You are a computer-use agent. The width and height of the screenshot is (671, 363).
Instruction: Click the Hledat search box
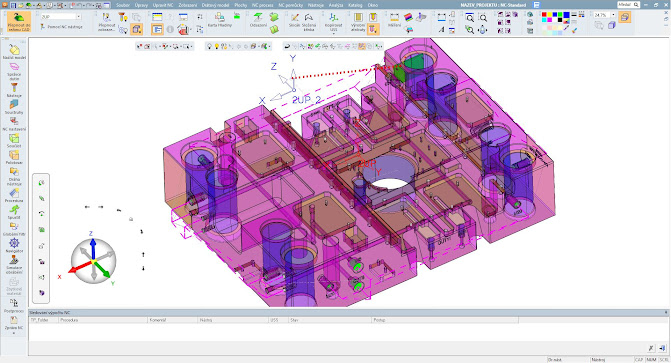pyautogui.click(x=628, y=5)
